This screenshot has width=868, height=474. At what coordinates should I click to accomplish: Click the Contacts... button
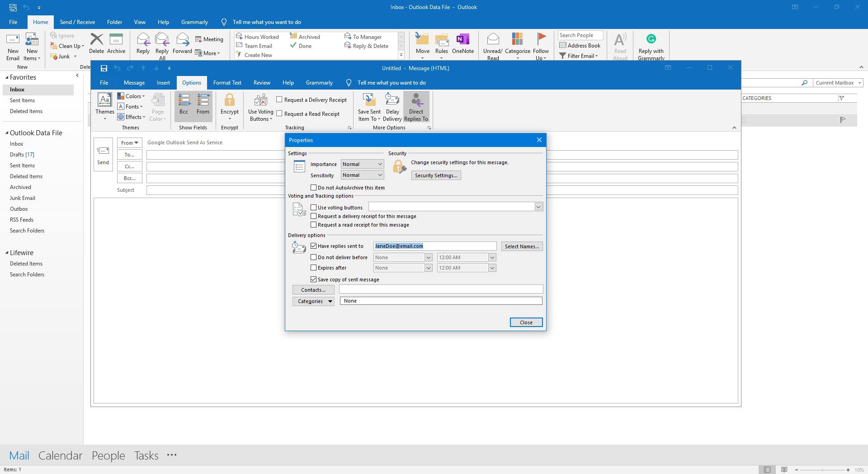[313, 290]
